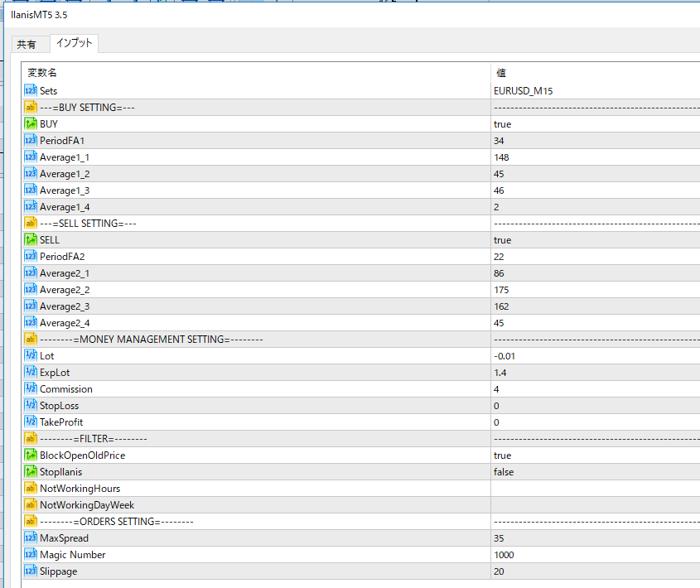Click the string icon next to NotWorkingHours

click(x=31, y=488)
